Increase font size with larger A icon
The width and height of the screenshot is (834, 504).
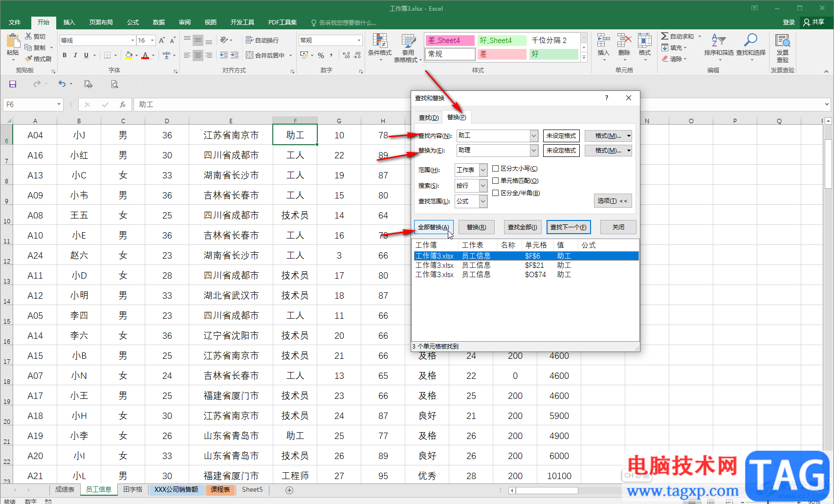click(x=162, y=40)
